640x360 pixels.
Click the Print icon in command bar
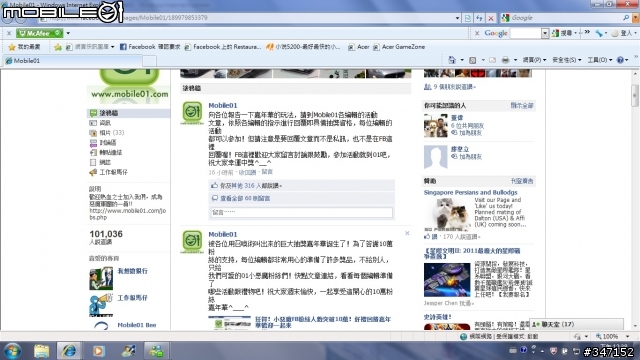coord(505,60)
